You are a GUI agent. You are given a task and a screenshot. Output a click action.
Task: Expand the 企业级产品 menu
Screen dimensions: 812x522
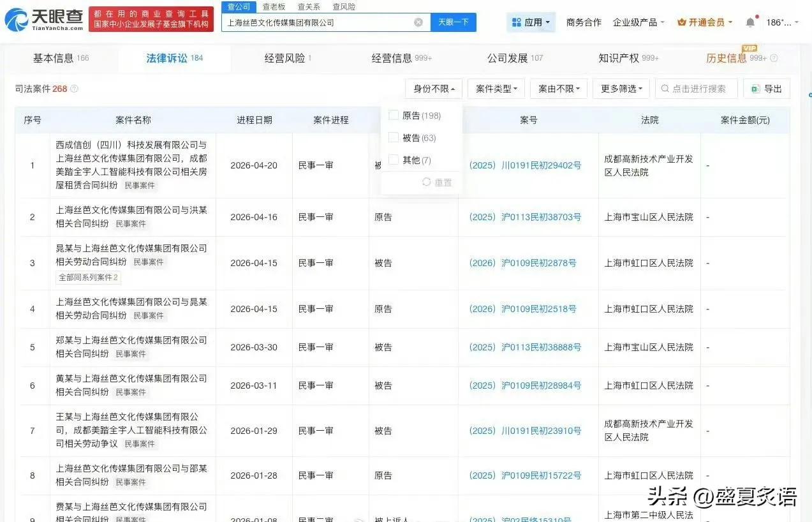pos(639,22)
